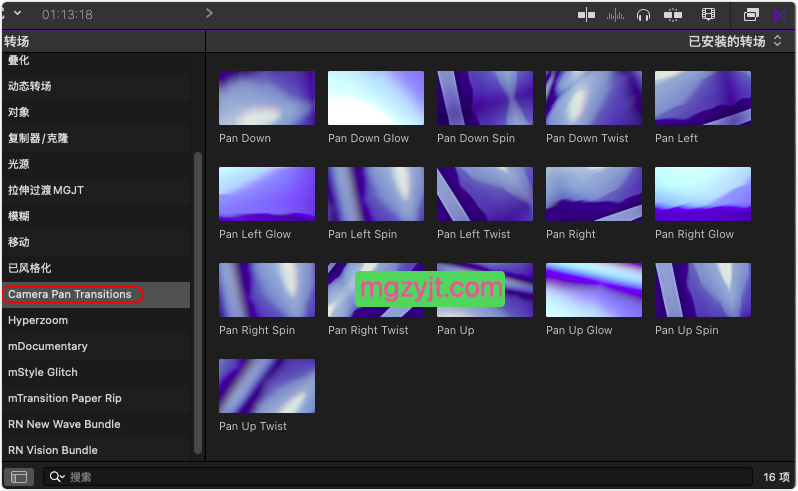Select mDocumentary category

tap(96, 346)
